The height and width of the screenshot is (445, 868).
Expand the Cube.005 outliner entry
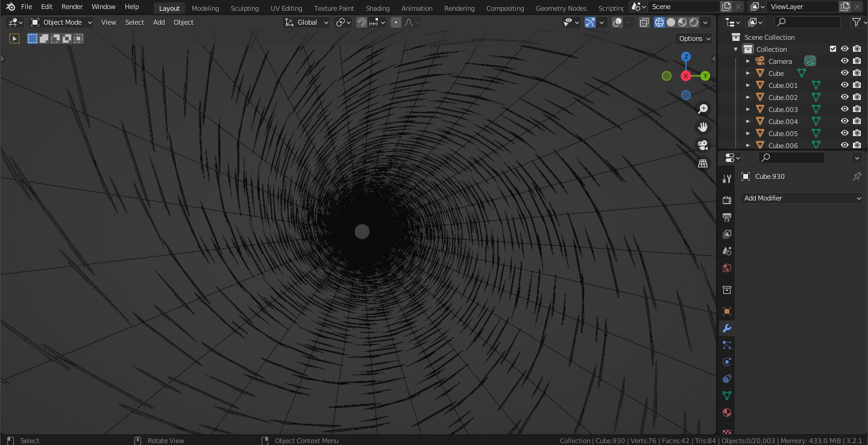coord(748,133)
